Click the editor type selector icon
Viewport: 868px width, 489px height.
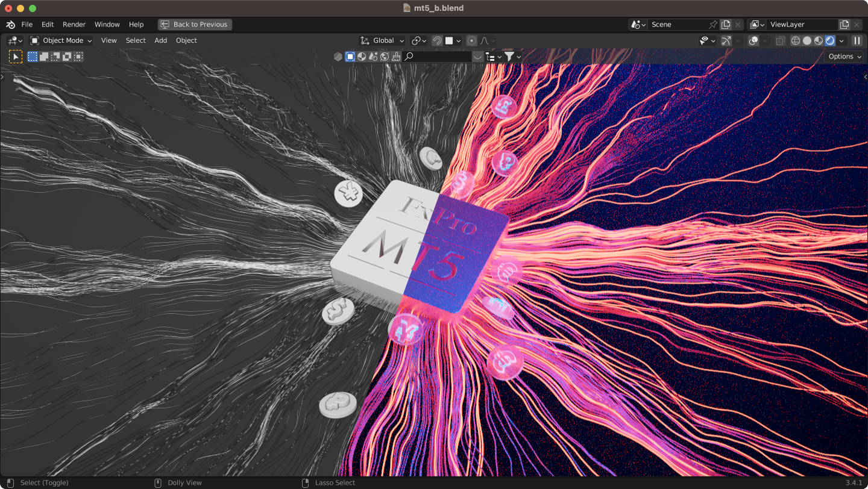click(x=11, y=40)
